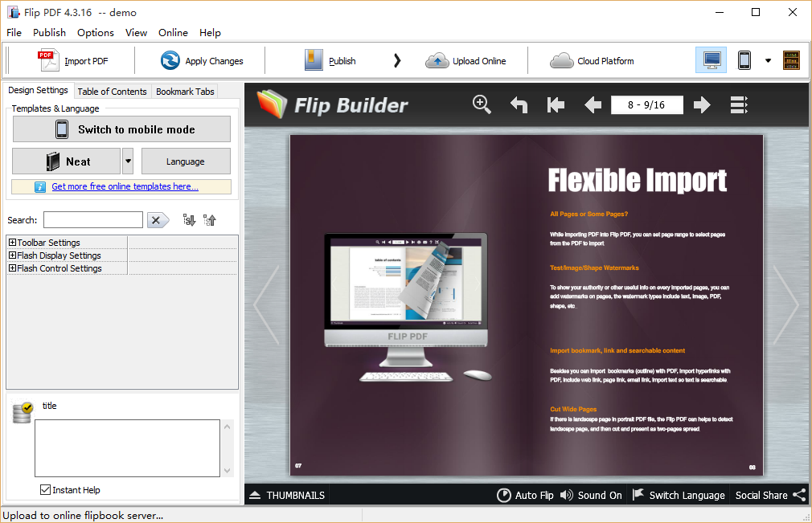Viewport: 812px width, 523px height.
Task: Toggle Auto Flip
Action: (x=525, y=495)
